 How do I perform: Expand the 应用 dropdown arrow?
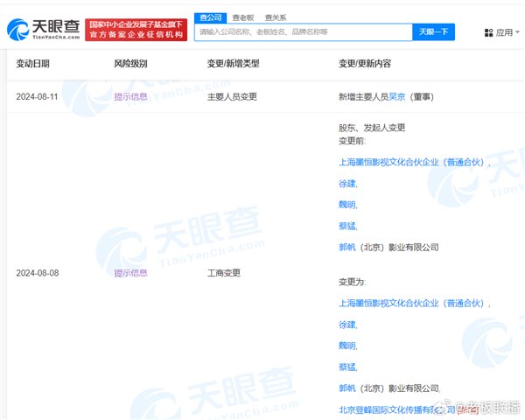517,32
